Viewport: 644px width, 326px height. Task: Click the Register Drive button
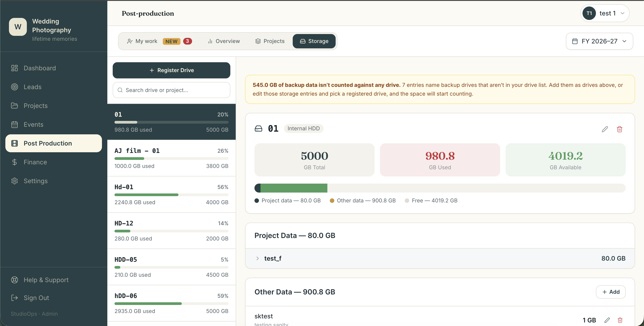pyautogui.click(x=171, y=70)
